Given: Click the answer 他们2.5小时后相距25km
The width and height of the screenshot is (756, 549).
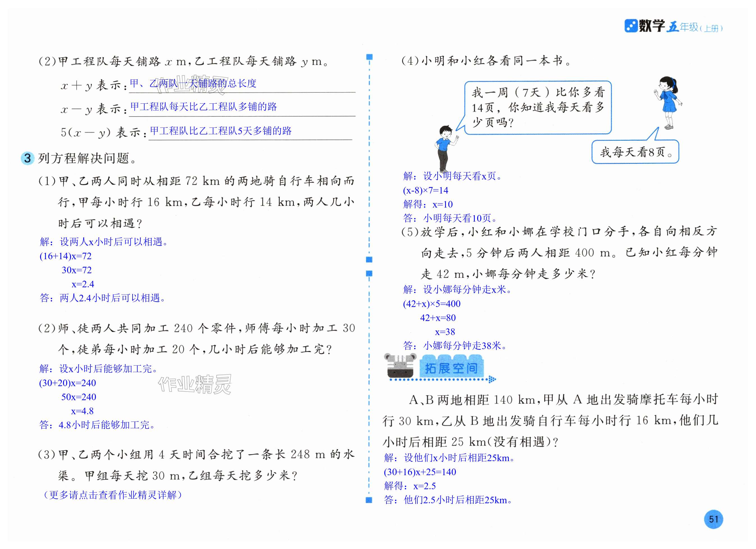Looking at the screenshot, I should pos(458,500).
